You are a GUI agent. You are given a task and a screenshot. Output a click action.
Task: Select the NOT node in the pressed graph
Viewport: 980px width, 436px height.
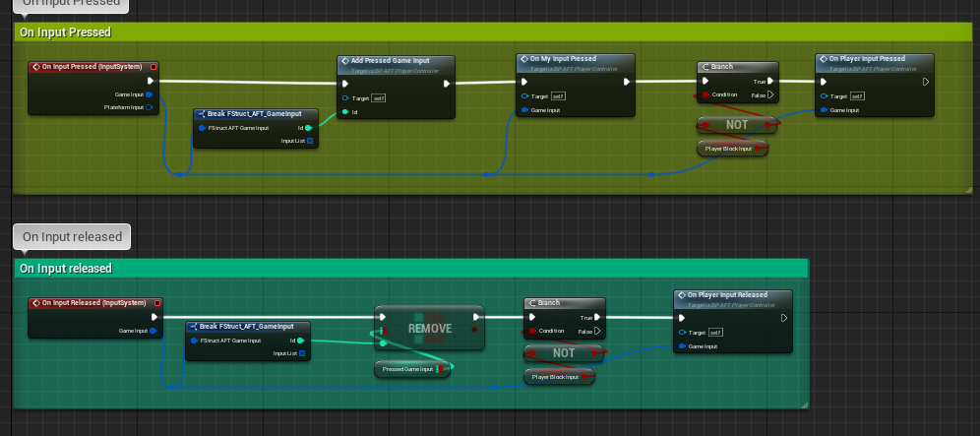point(736,126)
